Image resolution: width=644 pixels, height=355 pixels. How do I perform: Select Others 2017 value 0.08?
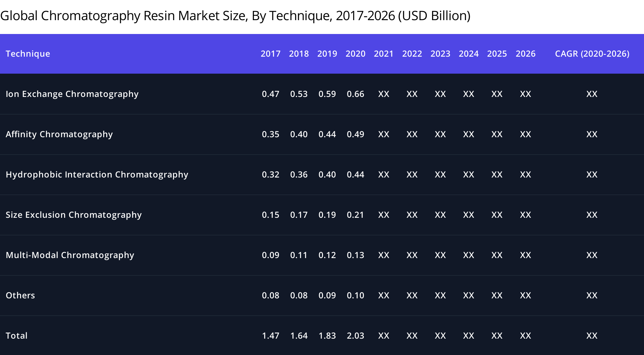(x=270, y=296)
